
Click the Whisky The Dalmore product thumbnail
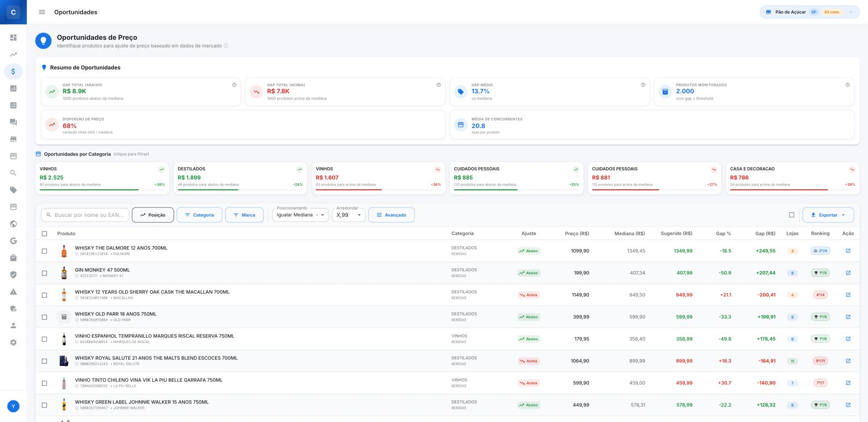pyautogui.click(x=64, y=251)
